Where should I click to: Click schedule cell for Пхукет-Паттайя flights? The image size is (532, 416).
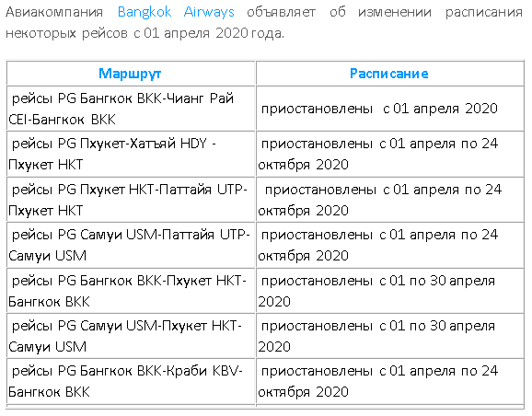point(389,200)
